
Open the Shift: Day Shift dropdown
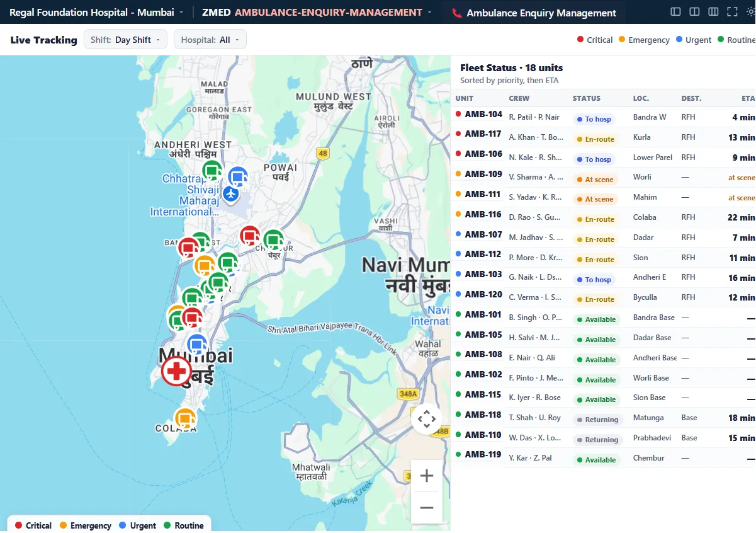click(x=125, y=40)
